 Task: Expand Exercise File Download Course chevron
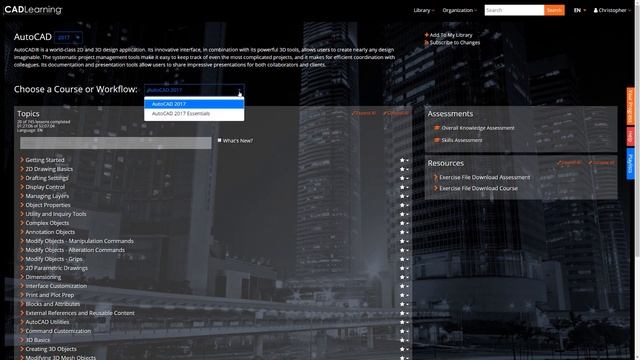coord(436,188)
